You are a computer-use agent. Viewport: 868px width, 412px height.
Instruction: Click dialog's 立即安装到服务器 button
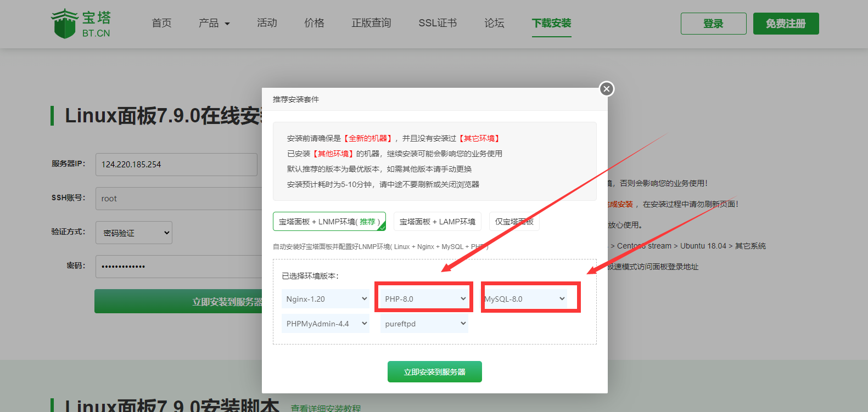pyautogui.click(x=435, y=372)
